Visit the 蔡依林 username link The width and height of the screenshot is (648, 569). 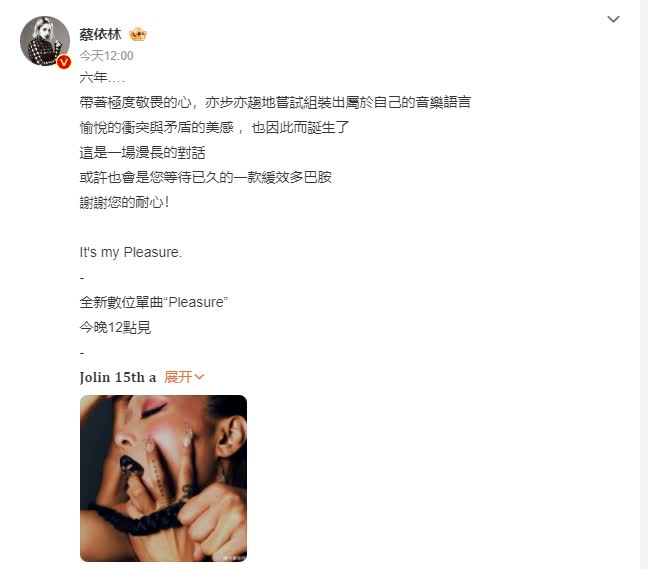(100, 34)
